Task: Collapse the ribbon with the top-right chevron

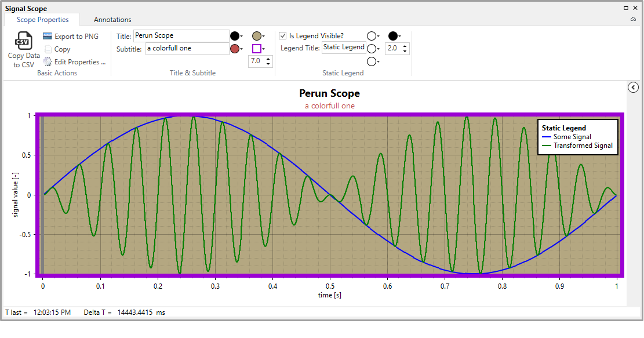Action: click(633, 20)
